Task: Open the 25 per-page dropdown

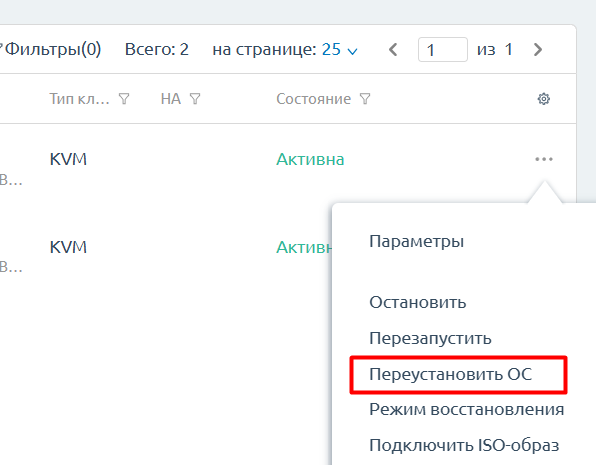Action: pos(339,49)
